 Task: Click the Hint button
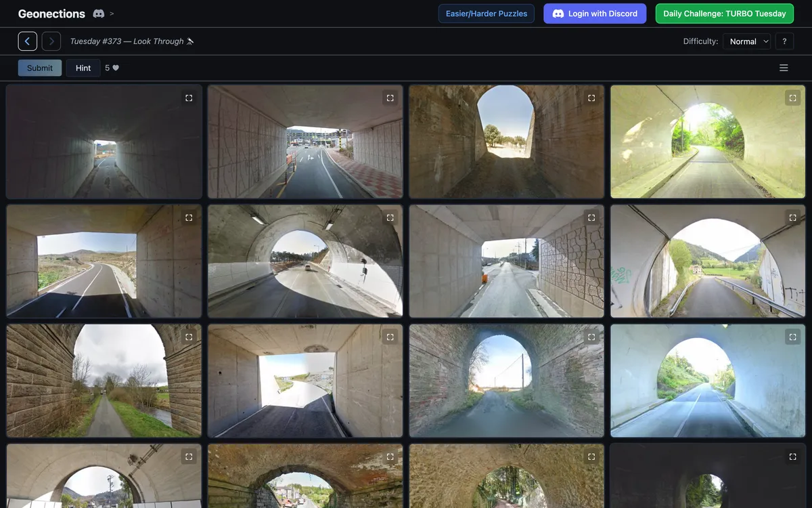(83, 68)
